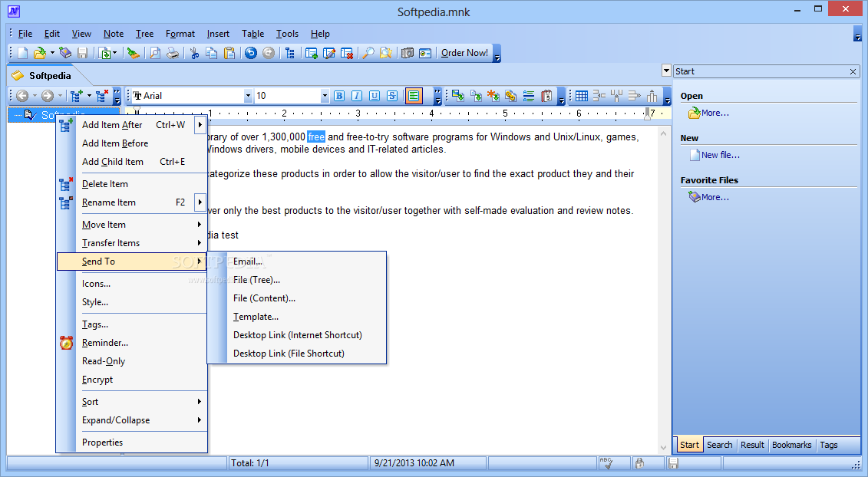Open the font size 10 dropdown

click(325, 96)
